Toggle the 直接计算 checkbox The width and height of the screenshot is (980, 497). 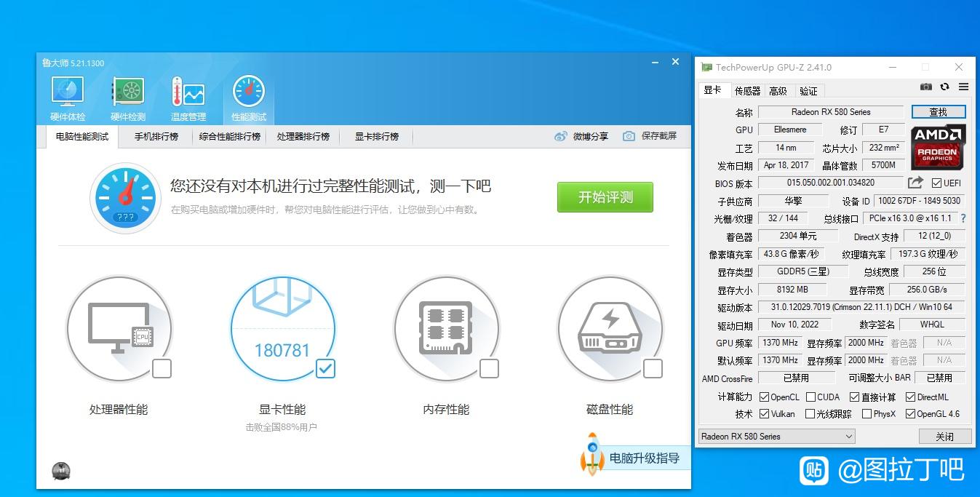tap(855, 397)
